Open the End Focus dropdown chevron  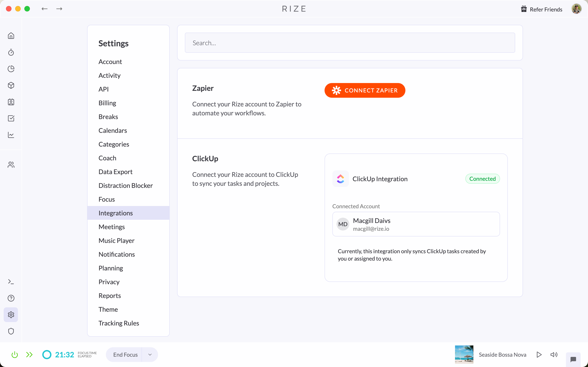point(150,354)
